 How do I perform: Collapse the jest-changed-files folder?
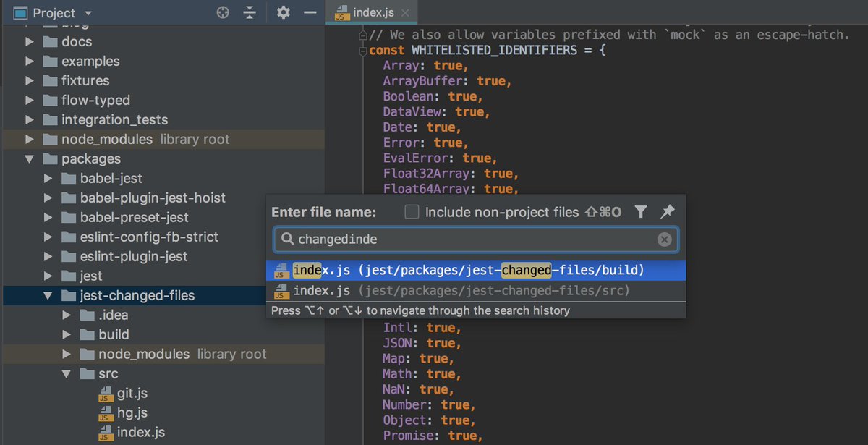point(48,296)
